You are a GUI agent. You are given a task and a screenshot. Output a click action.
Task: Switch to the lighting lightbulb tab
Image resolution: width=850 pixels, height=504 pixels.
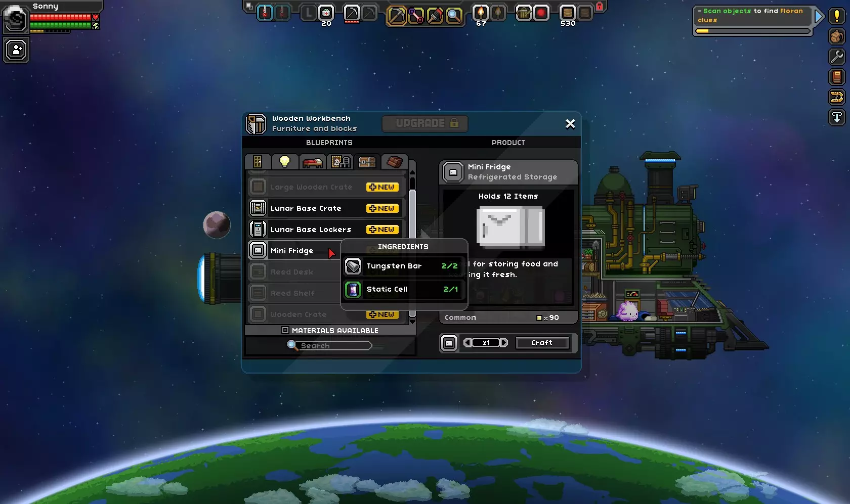click(x=285, y=162)
